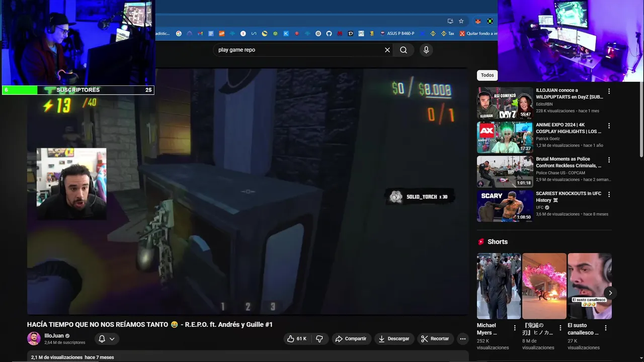Select the Todos filter chip
This screenshot has height=362, width=644.
(x=487, y=75)
